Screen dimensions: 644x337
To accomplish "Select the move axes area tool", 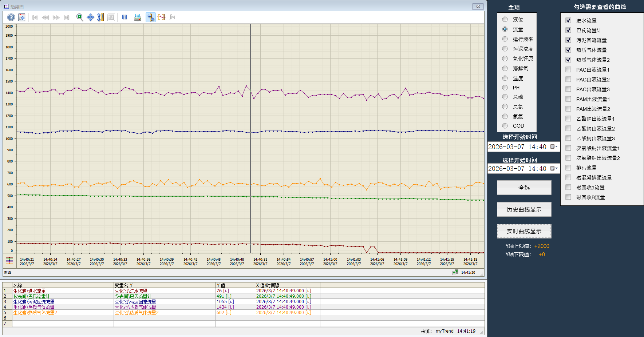I will click(90, 17).
